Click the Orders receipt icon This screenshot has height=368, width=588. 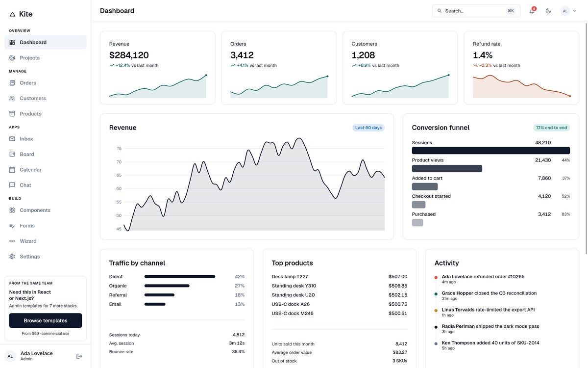pos(12,83)
